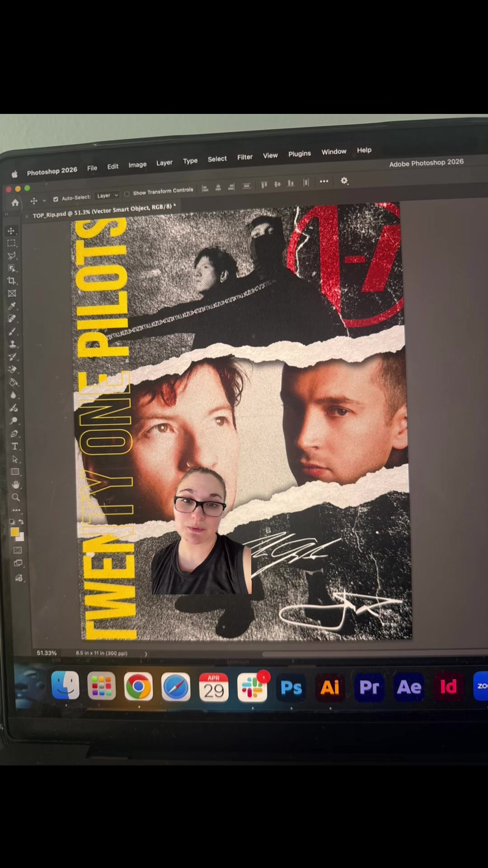The width and height of the screenshot is (488, 868).
Task: Select the History Brush tool
Action: coord(13,357)
